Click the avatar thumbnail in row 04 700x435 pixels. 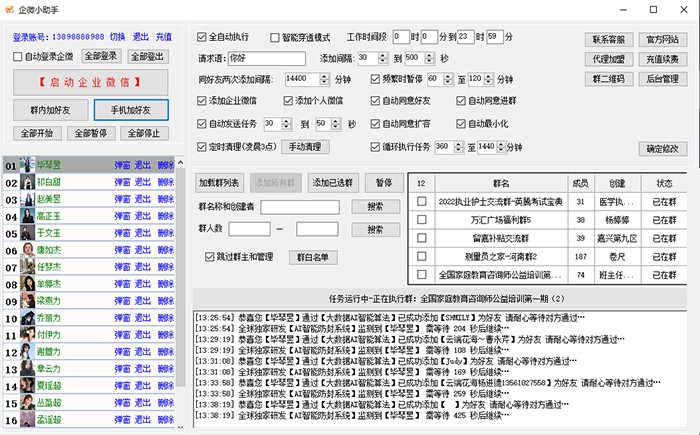[x=27, y=216]
